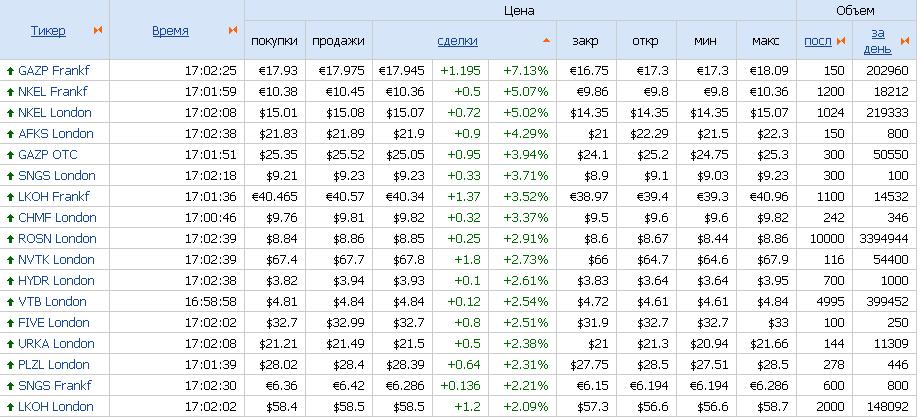Image resolution: width=921 pixels, height=417 pixels.
Task: Sort by сделки column link
Action: tap(457, 41)
